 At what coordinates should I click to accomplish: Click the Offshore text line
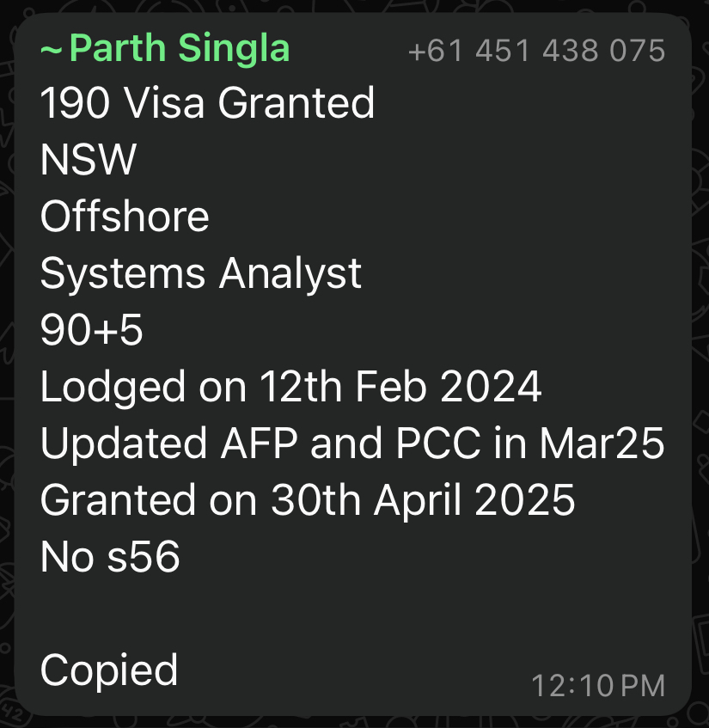(x=125, y=217)
